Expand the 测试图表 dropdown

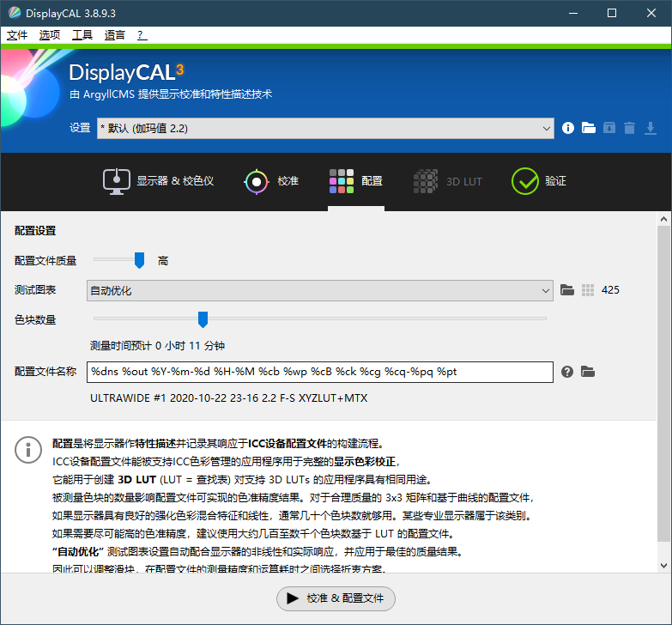point(320,290)
